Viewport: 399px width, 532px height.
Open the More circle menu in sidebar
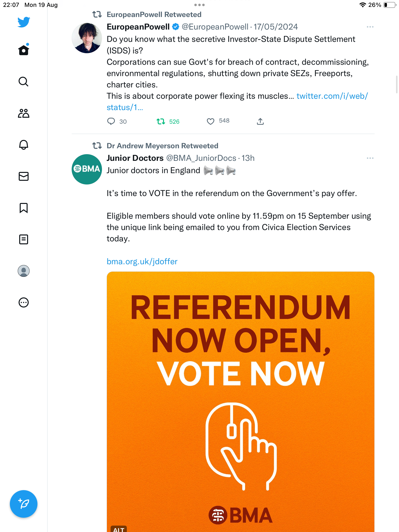coord(24,302)
